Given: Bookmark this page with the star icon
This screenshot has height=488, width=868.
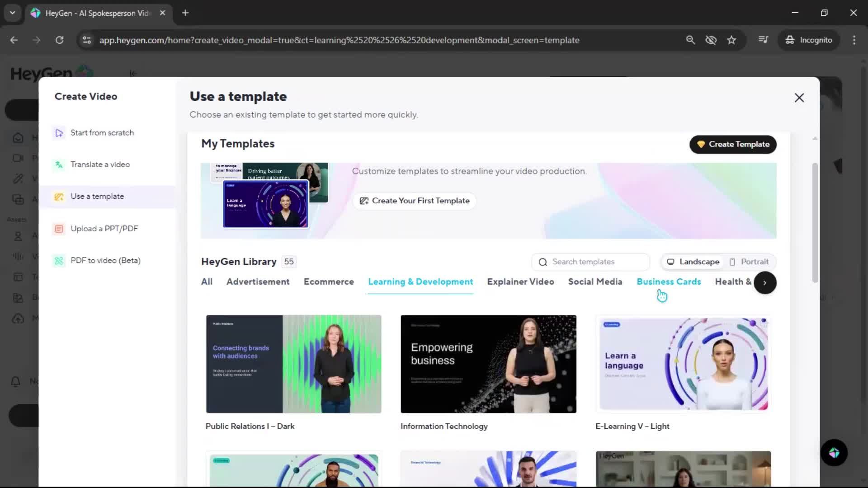Looking at the screenshot, I should pyautogui.click(x=731, y=40).
